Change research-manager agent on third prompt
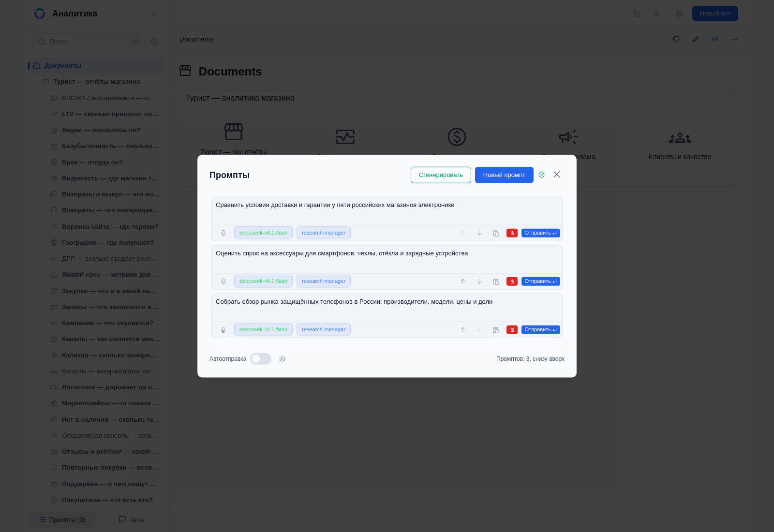 point(324,330)
